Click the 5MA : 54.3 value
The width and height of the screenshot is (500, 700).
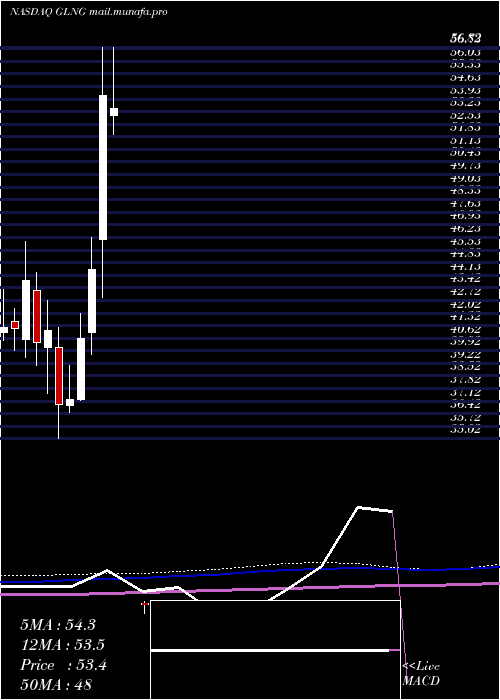(x=58, y=625)
